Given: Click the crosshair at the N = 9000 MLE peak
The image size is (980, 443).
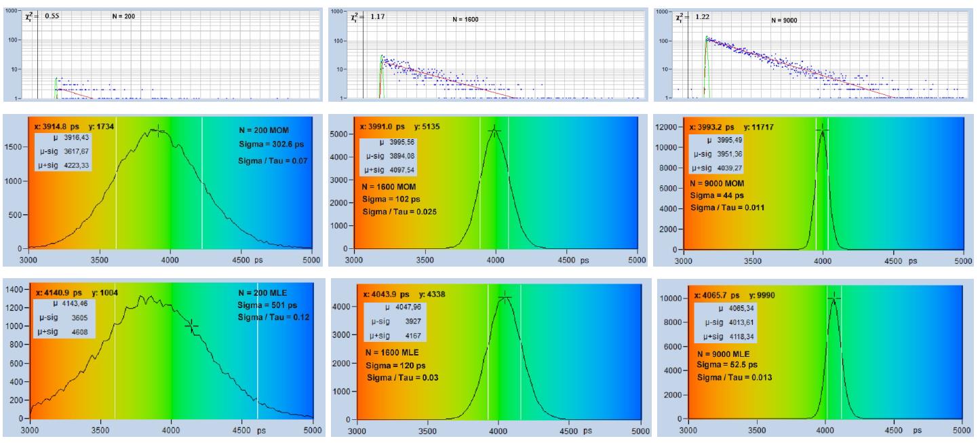Looking at the screenshot, I should [x=834, y=298].
